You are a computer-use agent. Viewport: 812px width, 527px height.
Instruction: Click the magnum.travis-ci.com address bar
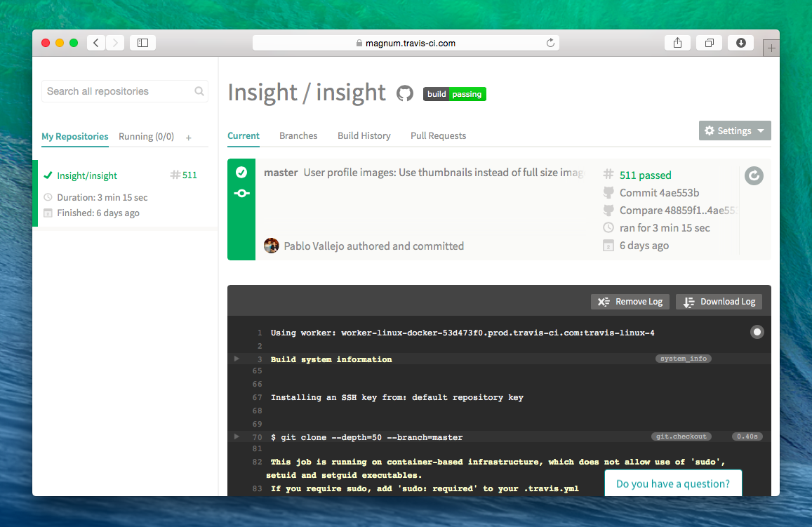pos(406,43)
